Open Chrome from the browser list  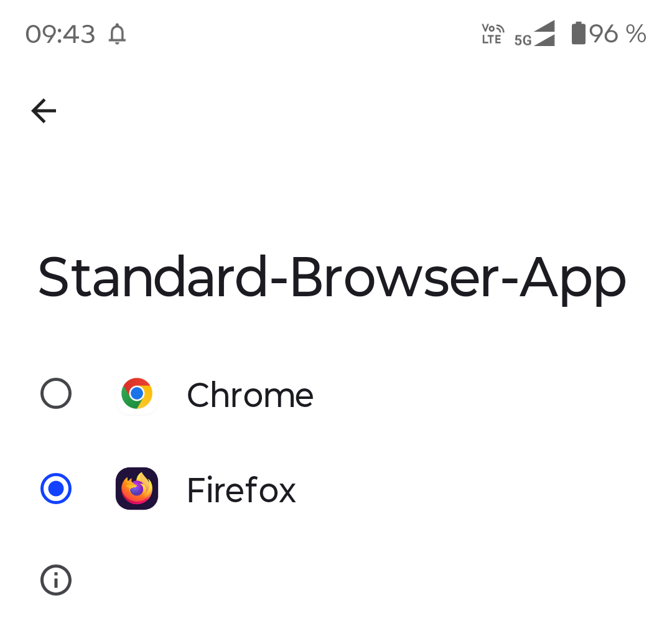tap(250, 395)
